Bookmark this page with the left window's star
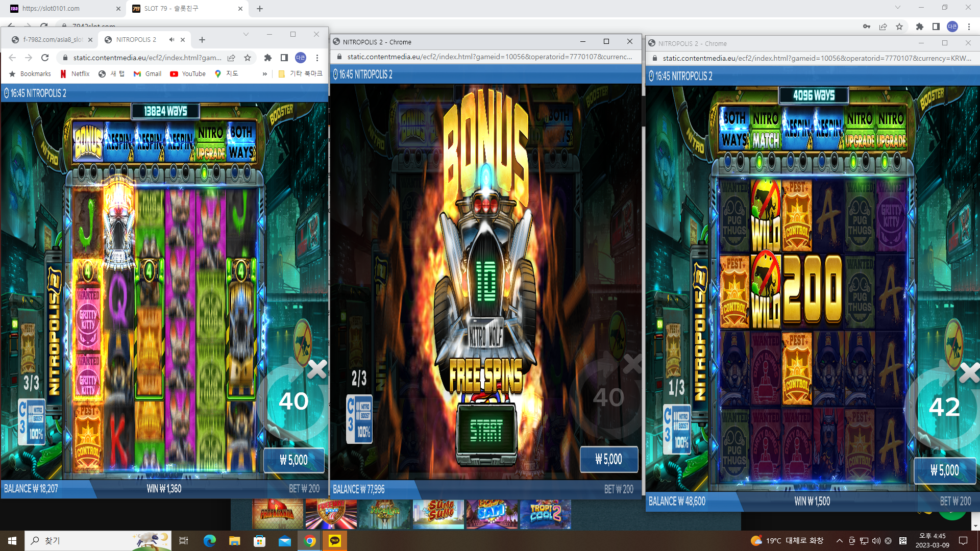Viewport: 980px width, 551px height. pyautogui.click(x=248, y=58)
